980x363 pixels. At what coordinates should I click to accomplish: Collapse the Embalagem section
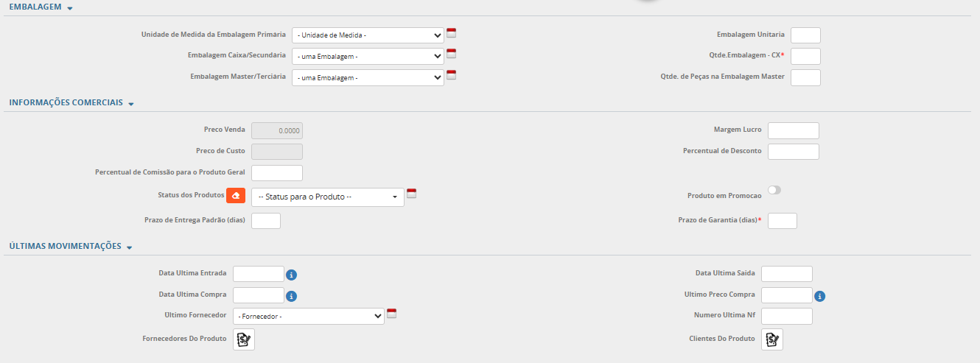coord(69,8)
